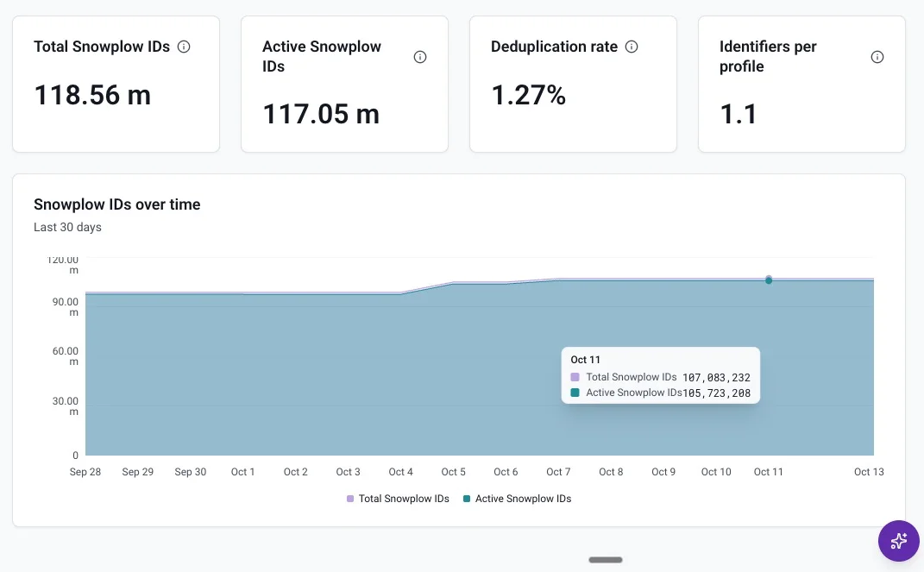924x572 pixels.
Task: Click the Oct 3 axis label
Action: click(x=349, y=472)
